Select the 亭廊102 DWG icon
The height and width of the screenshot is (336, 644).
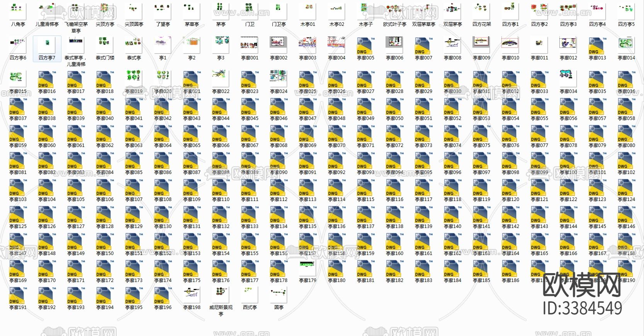[626, 160]
